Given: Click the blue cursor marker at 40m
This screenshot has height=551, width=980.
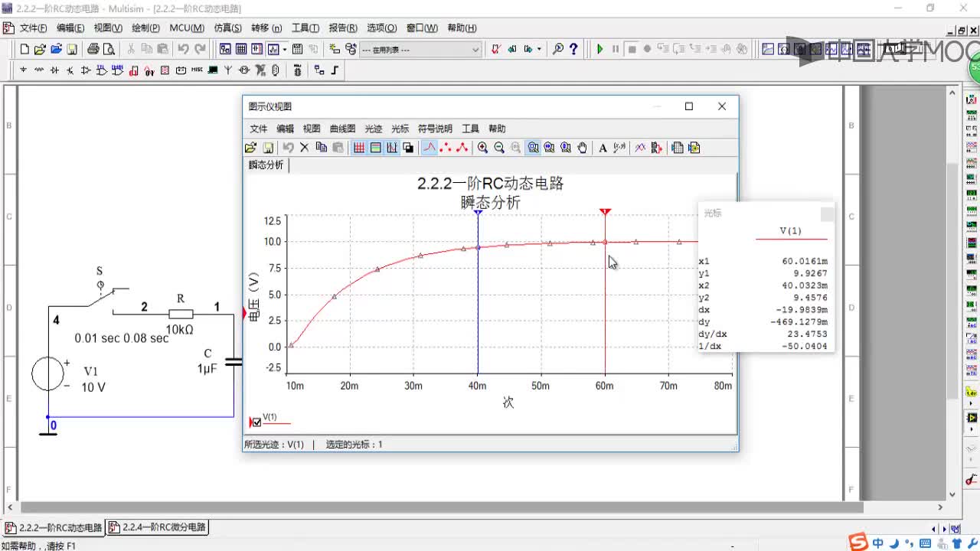Looking at the screenshot, I should click(x=478, y=212).
